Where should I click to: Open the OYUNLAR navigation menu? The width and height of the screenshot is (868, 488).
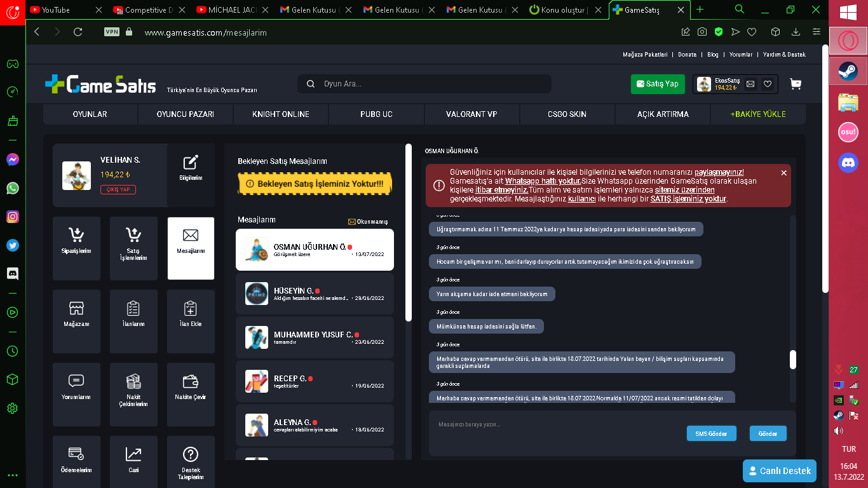(90, 114)
